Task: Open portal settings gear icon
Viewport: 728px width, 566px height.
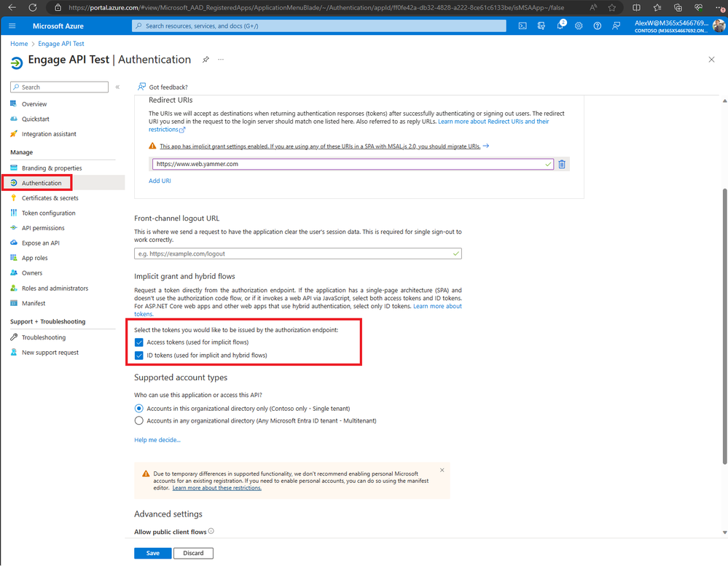Action: [579, 26]
